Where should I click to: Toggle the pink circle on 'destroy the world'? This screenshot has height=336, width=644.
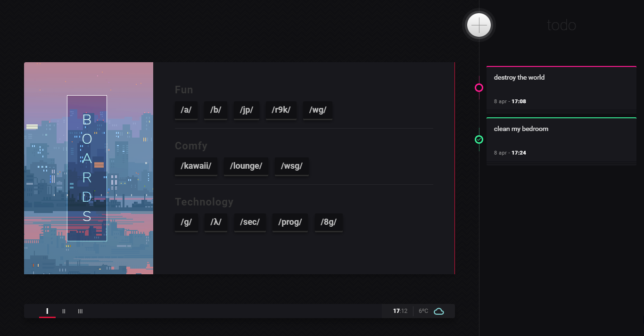click(479, 88)
